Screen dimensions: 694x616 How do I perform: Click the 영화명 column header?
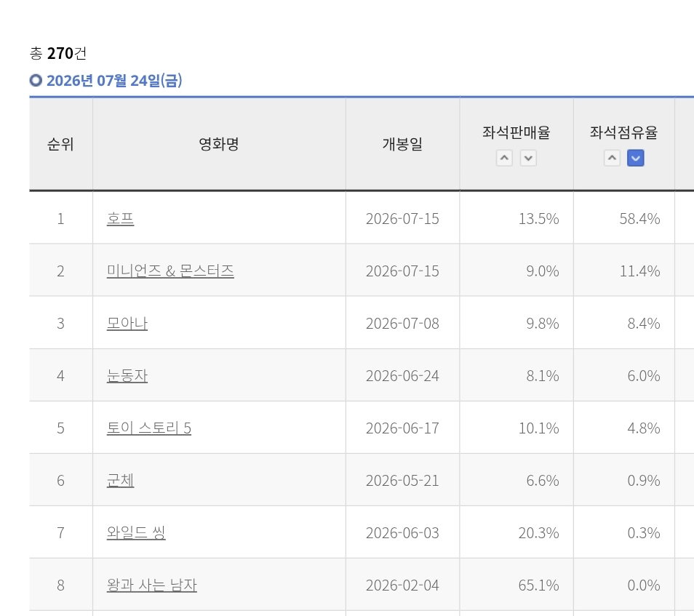click(x=219, y=144)
